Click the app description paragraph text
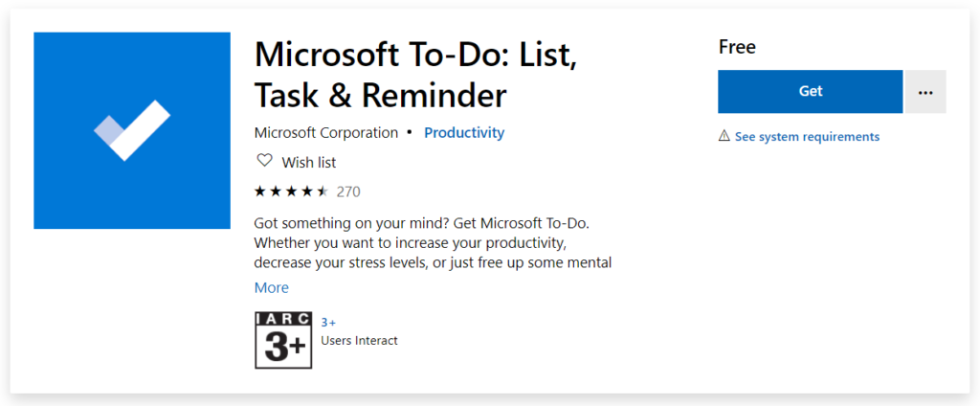This screenshot has height=406, width=980. 433,242
